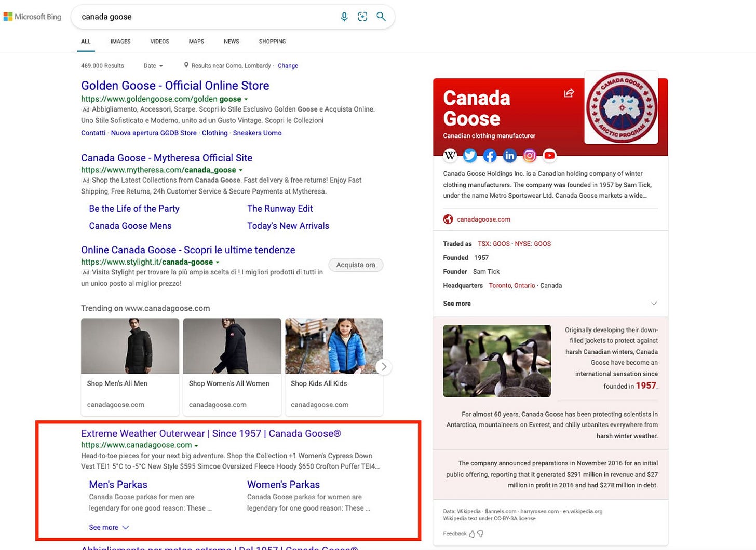Open Online Canada Goose Stylight result
The height and width of the screenshot is (550, 756).
(x=188, y=250)
